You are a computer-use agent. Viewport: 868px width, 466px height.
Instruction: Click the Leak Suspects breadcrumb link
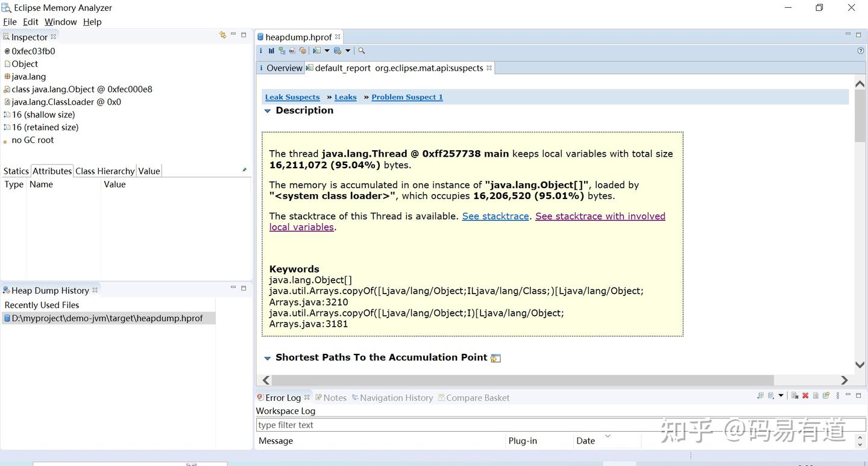[x=292, y=97]
